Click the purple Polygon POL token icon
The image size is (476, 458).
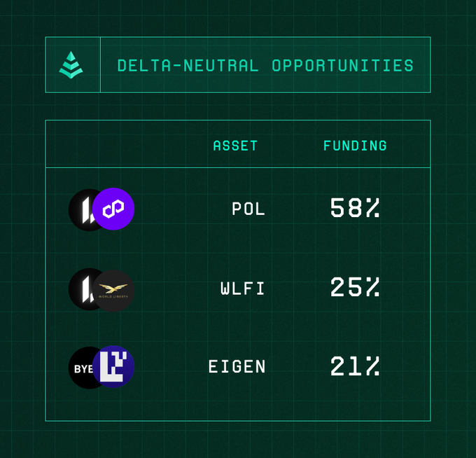coord(113,209)
